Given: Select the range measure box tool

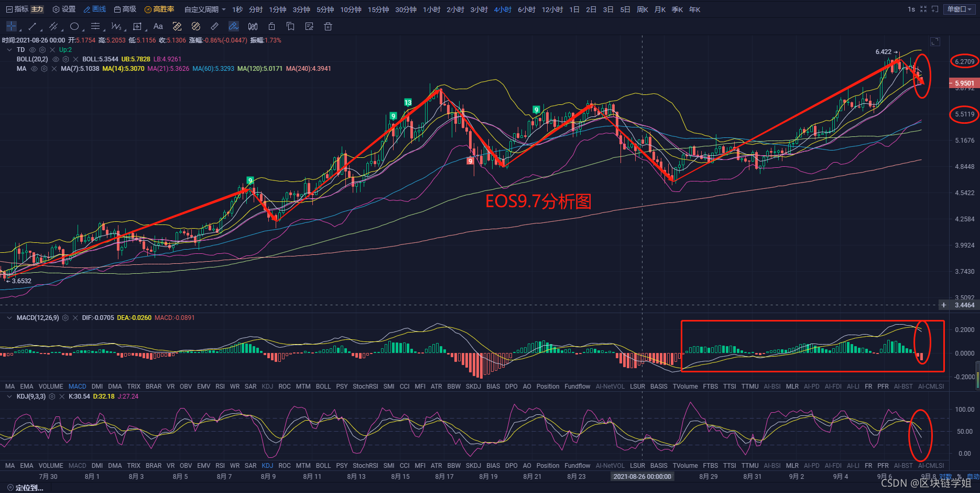Looking at the screenshot, I should [137, 26].
